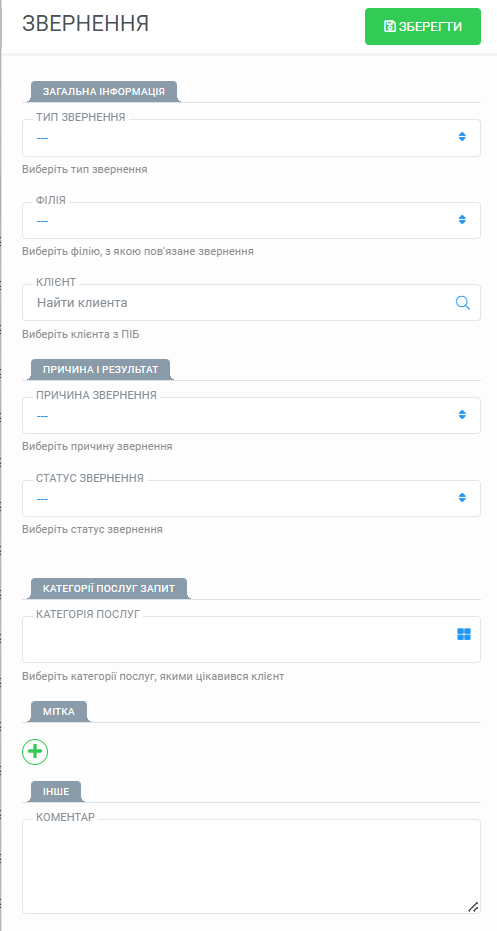This screenshot has width=497, height=931.
Task: Click the Тип звернення up-down arrow icon
Action: [462, 137]
